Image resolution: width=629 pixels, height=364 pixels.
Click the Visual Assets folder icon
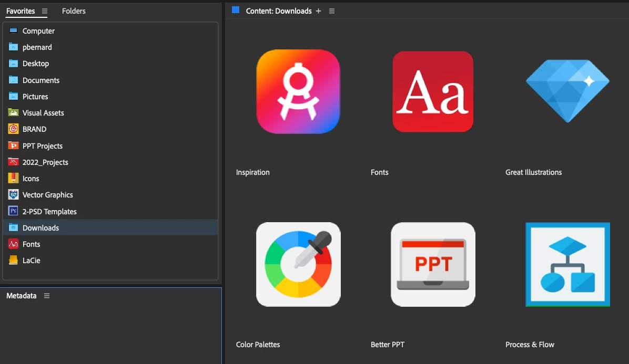[x=13, y=112]
